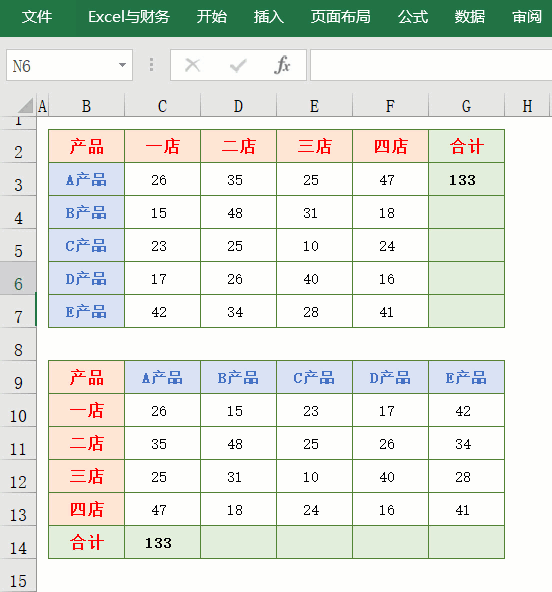Select the D产品 cell in row 6

(x=86, y=279)
